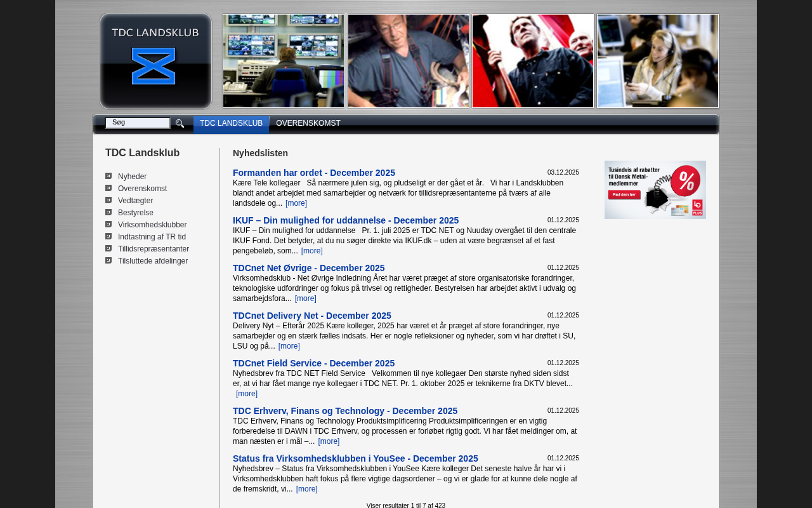
Task: Click the 'Nyhedslisten' section heading
Action: pyautogui.click(x=260, y=153)
